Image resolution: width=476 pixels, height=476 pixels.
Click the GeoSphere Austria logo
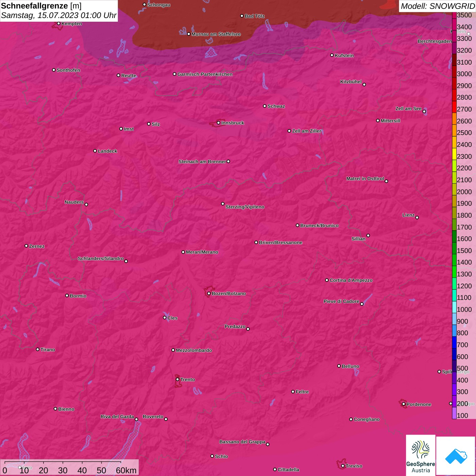tap(421, 455)
